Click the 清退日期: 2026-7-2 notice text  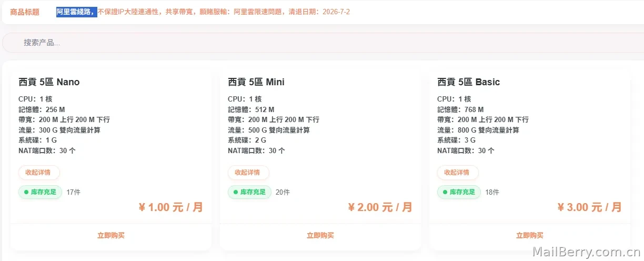click(319, 12)
